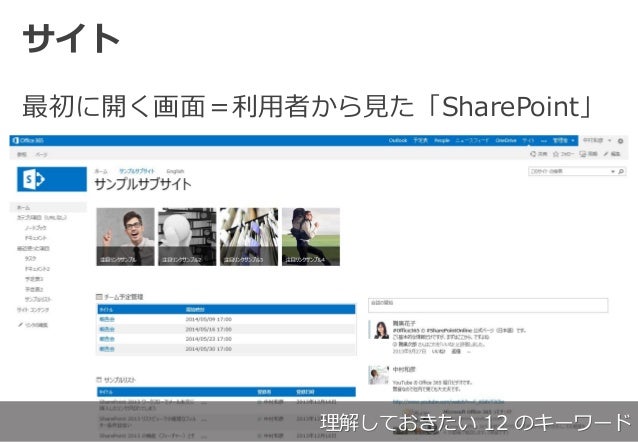
Task: Click the search magnifier icon
Action: pos(621,172)
